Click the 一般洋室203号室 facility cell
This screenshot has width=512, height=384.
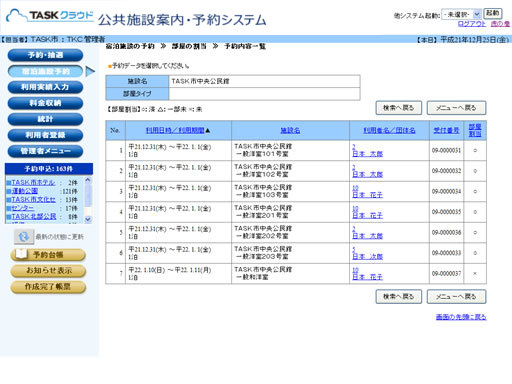(290, 253)
